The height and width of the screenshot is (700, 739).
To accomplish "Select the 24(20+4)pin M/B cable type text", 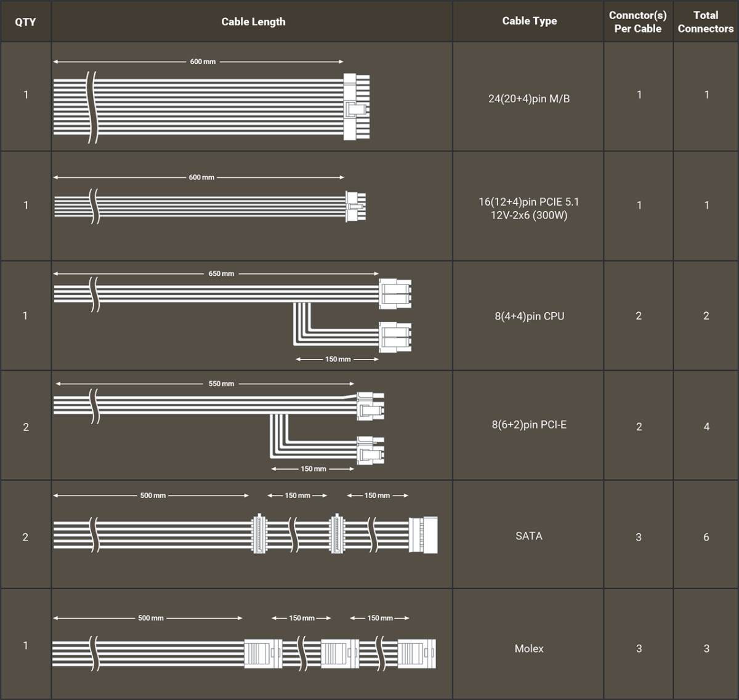I will (529, 99).
